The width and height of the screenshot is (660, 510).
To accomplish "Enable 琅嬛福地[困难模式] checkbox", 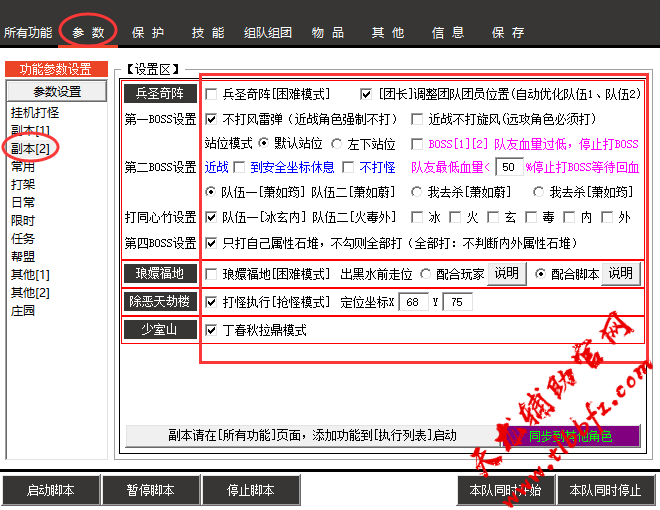I will tap(211, 274).
